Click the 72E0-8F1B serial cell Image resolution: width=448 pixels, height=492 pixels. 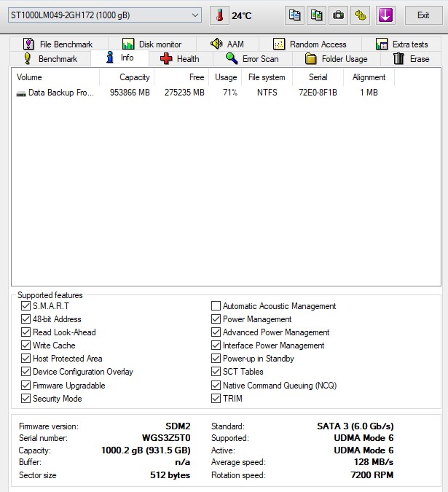[318, 93]
